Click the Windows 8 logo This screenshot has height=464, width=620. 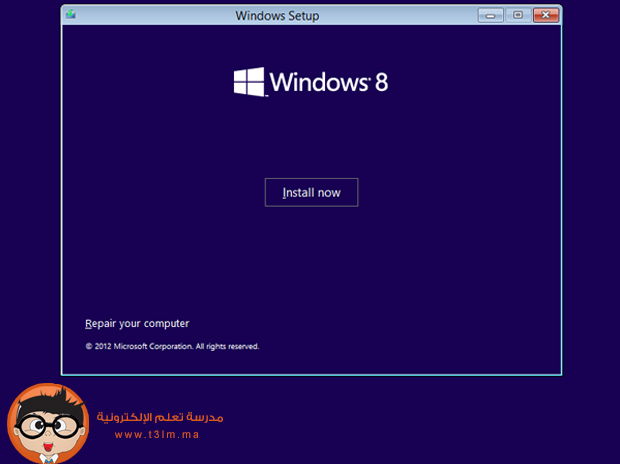coord(311,82)
